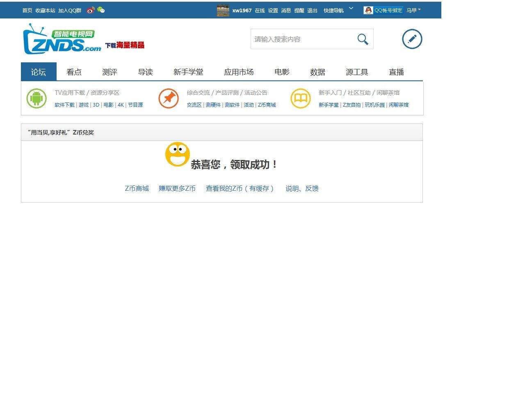The height and width of the screenshot is (420, 525).
Task: Click the 在线 status link
Action: click(x=260, y=11)
